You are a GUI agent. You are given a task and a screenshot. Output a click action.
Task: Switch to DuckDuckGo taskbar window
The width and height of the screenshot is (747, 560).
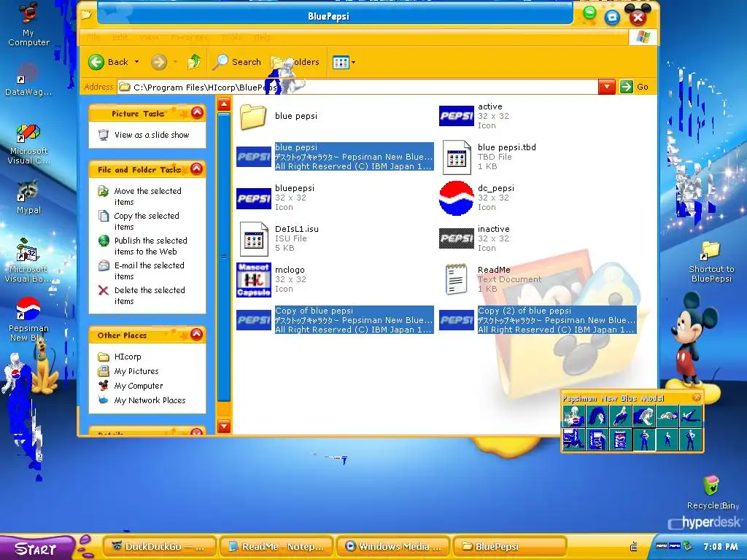160,546
